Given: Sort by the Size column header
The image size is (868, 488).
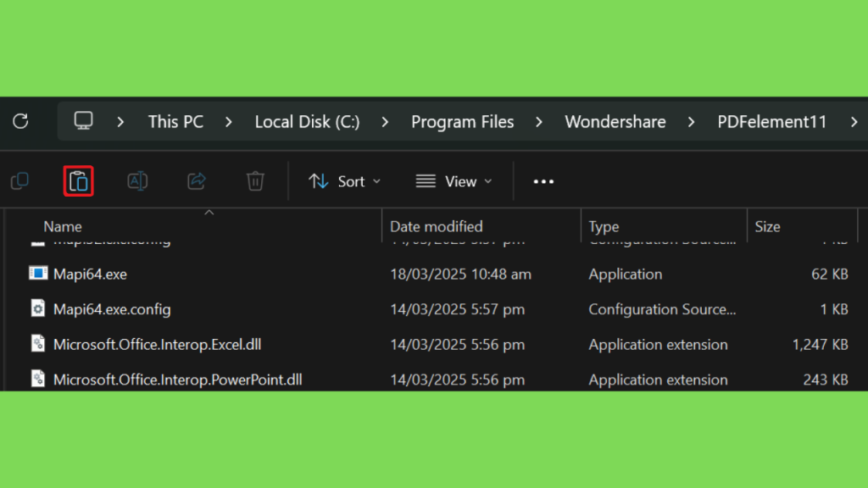Looking at the screenshot, I should point(767,226).
